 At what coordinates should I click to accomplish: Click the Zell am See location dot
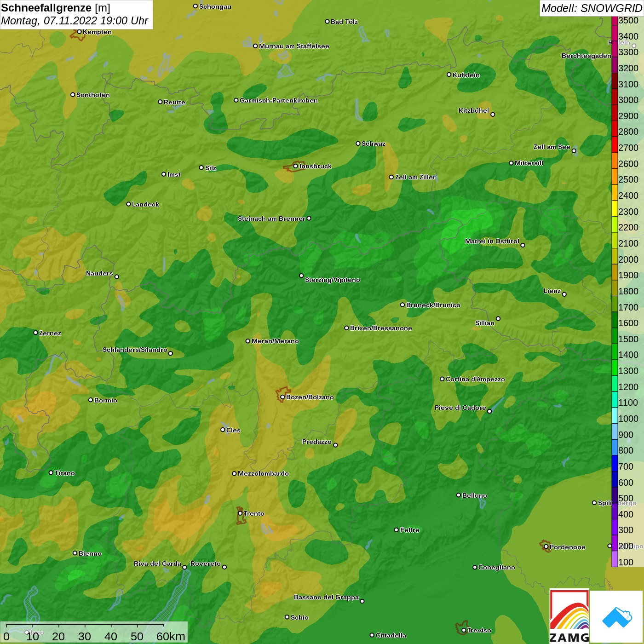(574, 151)
